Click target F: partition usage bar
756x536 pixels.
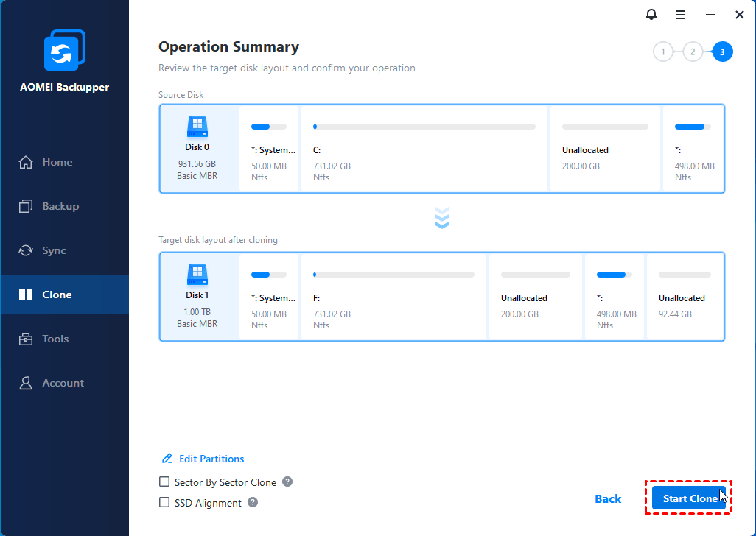coord(393,275)
